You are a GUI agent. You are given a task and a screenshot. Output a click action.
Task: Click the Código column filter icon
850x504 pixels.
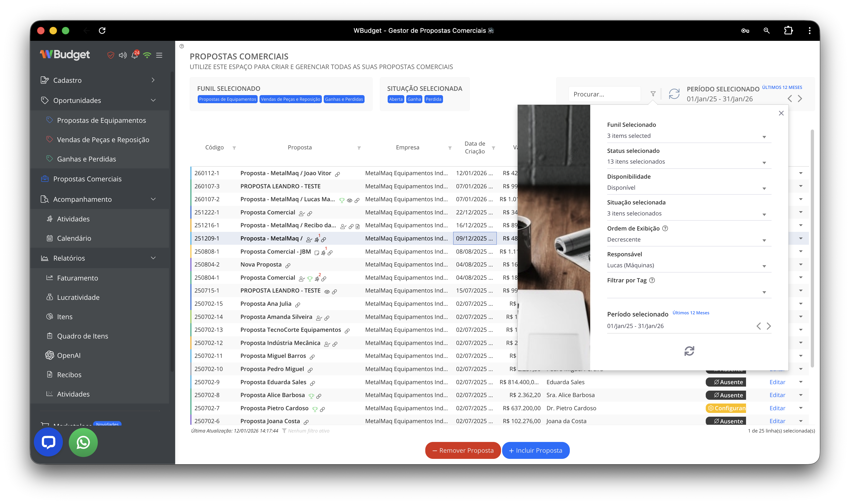tap(234, 148)
